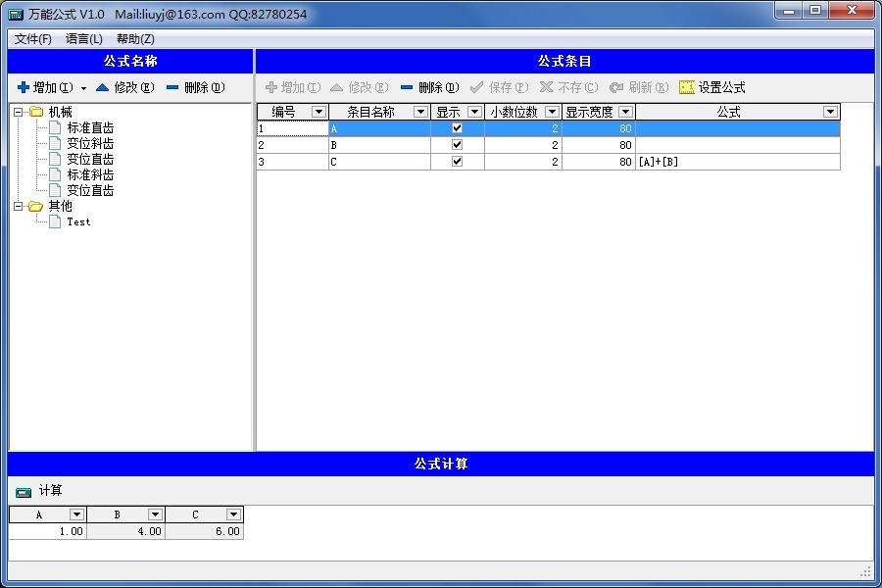Open the 文件(F) menu
The height and width of the screenshot is (588, 882).
(x=33, y=39)
